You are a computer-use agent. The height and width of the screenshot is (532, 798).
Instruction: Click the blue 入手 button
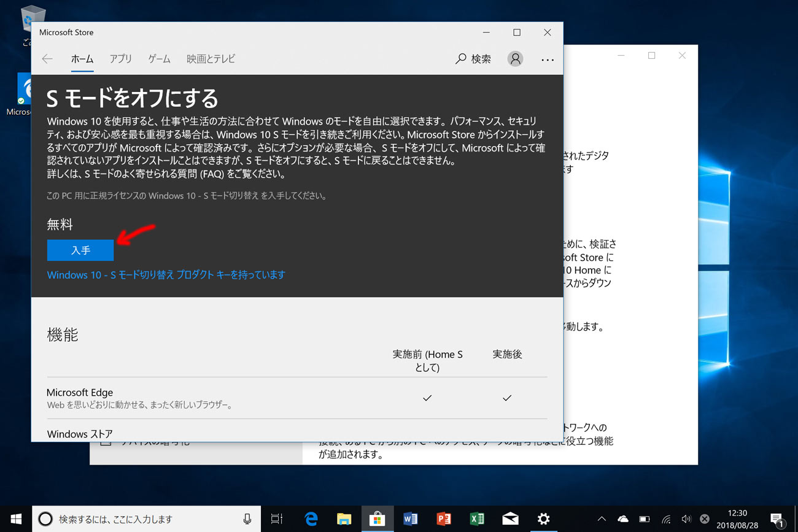80,250
